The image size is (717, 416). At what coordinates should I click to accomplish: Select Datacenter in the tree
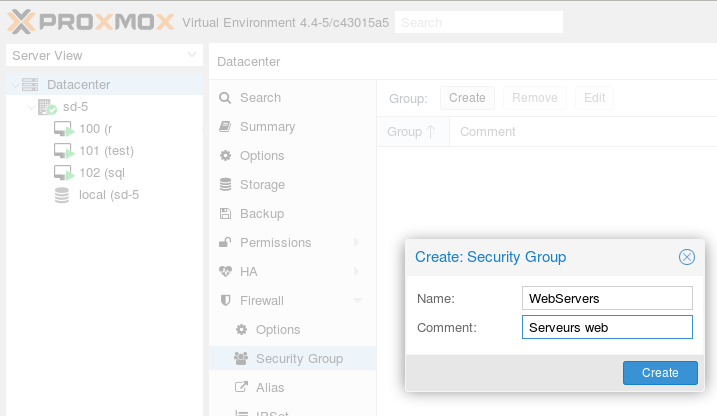click(104, 85)
